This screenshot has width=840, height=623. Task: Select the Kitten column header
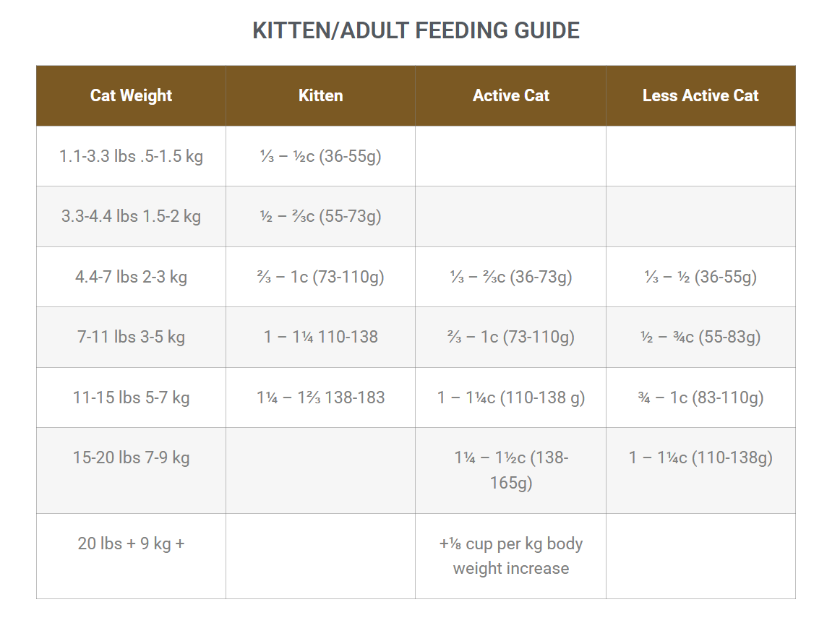coord(320,95)
